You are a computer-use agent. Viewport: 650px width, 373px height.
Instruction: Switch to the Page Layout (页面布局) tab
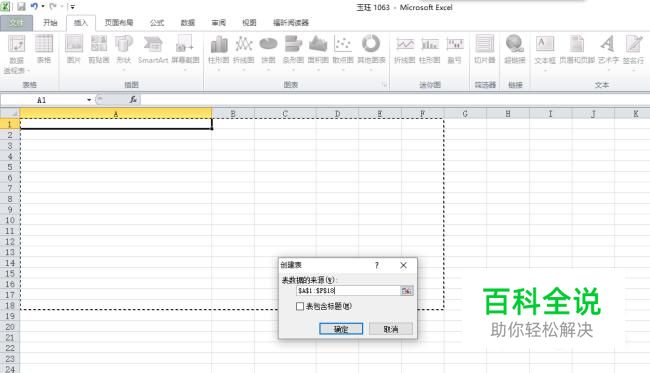pyautogui.click(x=119, y=22)
